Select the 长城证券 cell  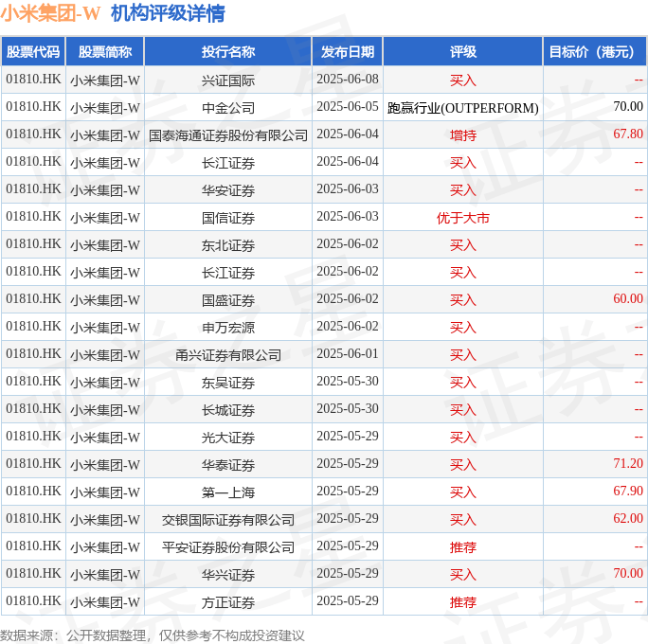(x=228, y=410)
